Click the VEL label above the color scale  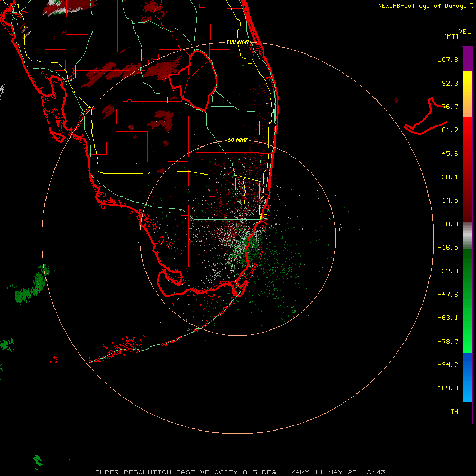coord(464,32)
